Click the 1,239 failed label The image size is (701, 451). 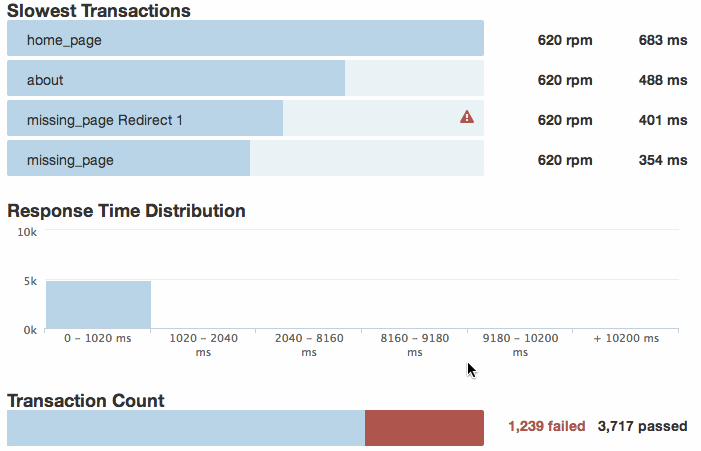pyautogui.click(x=547, y=427)
